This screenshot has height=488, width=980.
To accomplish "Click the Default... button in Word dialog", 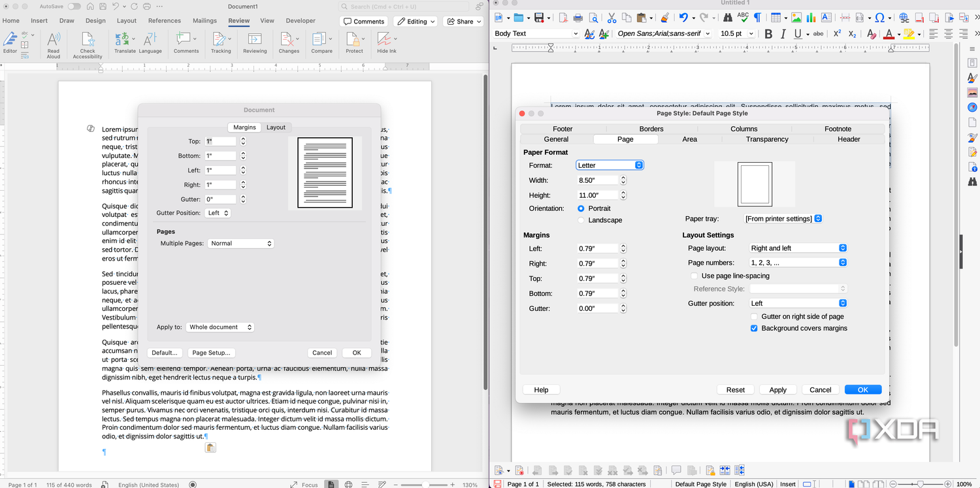I will coord(165,353).
